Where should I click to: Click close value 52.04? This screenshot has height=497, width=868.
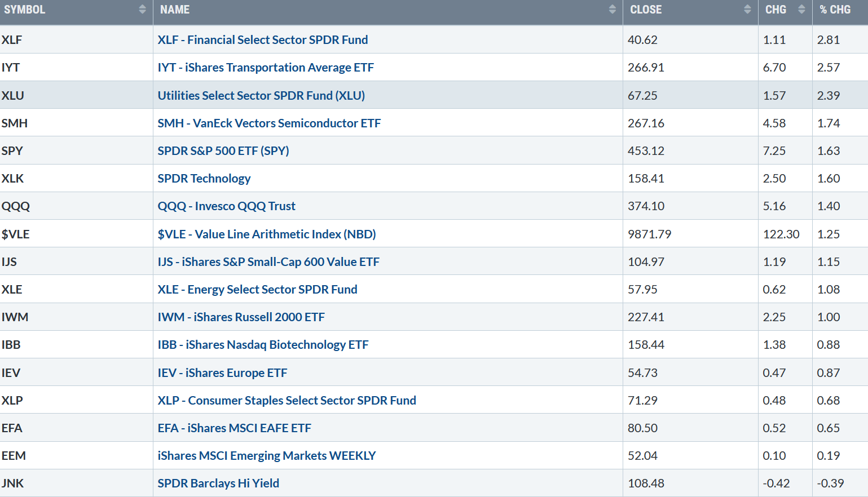(x=642, y=456)
